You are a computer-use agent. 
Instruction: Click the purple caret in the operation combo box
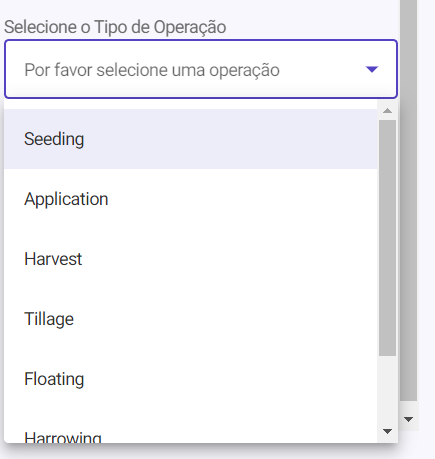[x=372, y=69]
